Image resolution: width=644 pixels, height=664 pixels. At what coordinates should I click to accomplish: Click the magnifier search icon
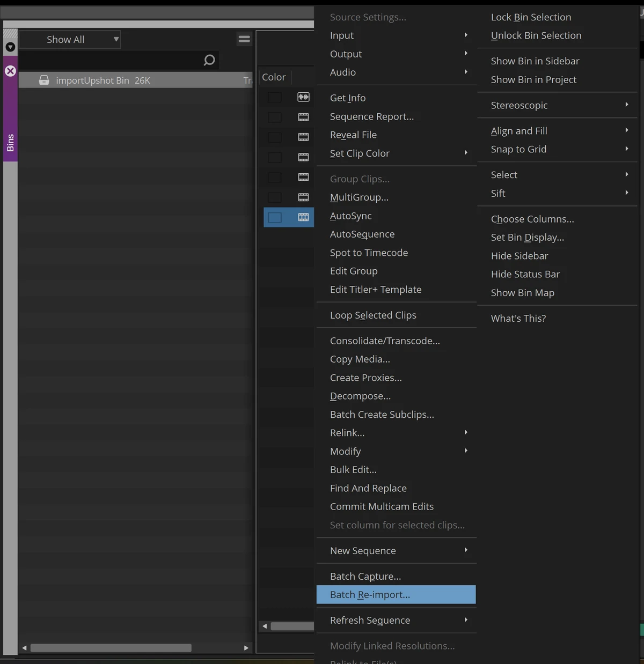[209, 60]
